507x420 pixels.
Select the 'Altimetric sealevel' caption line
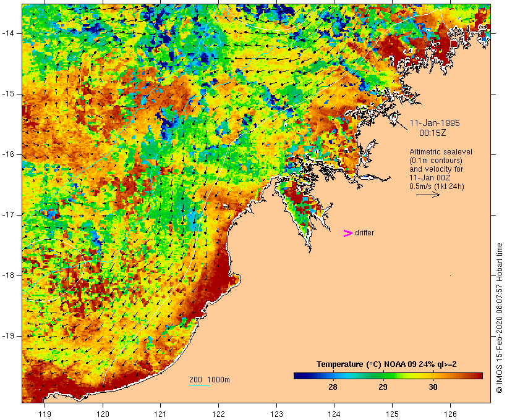click(441, 152)
